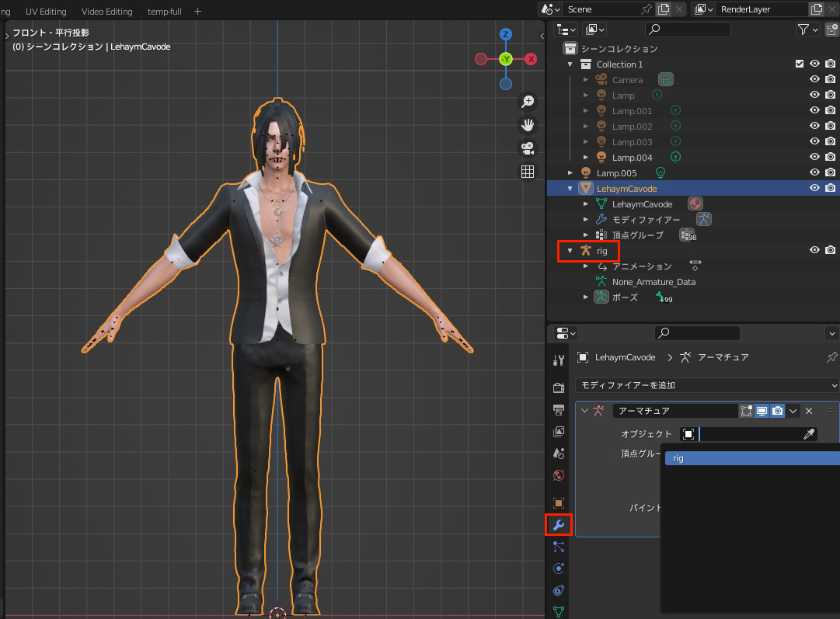
Task: Uncheck the Collection 1 exclude checkbox
Action: click(800, 64)
